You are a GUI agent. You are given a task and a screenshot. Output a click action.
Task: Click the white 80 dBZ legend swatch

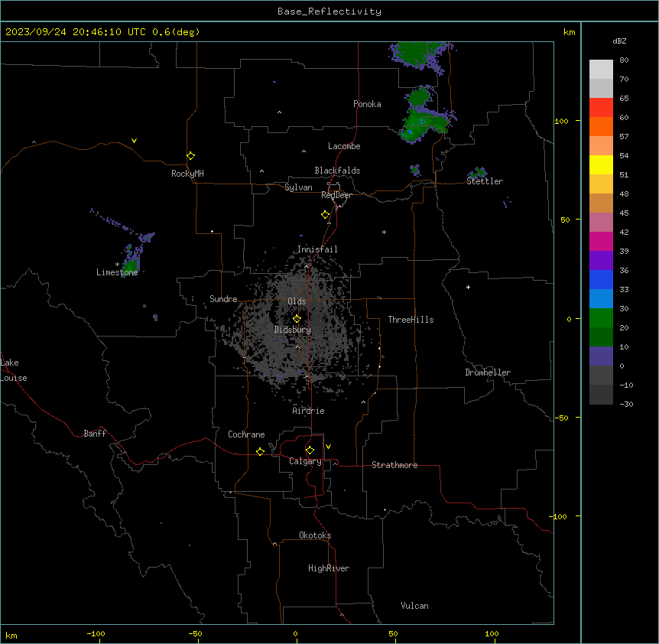[601, 70]
